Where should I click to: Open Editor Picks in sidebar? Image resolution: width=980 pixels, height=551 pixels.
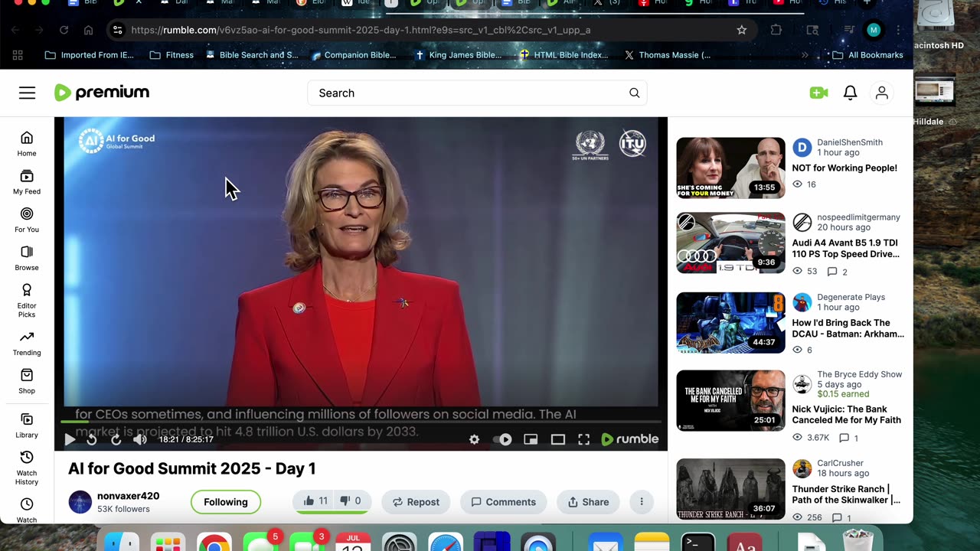pos(27,300)
